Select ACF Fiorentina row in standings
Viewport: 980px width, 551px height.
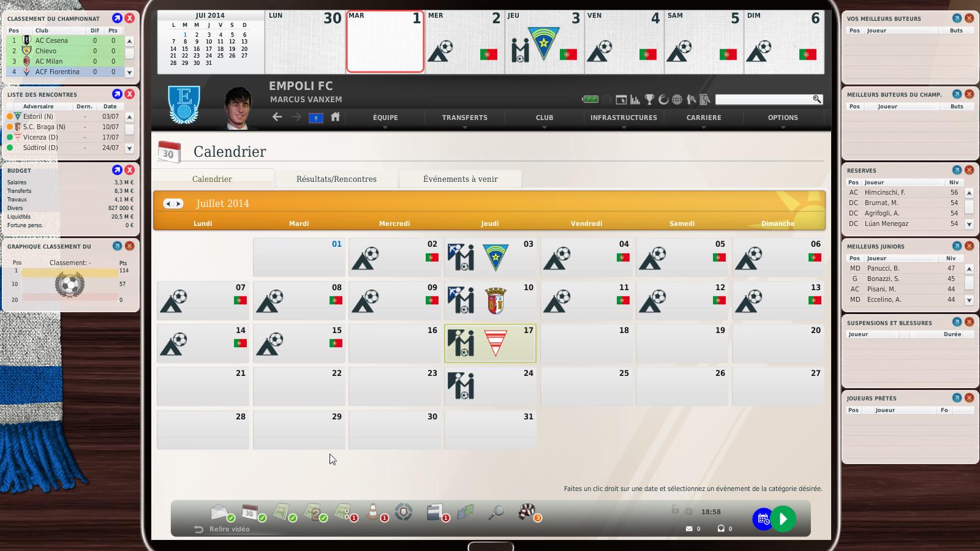[x=64, y=72]
